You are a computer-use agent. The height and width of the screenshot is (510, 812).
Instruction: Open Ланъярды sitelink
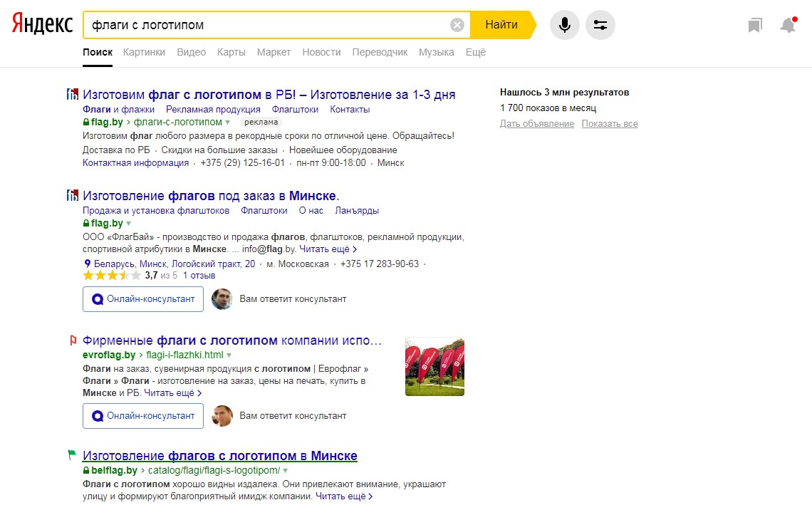[x=357, y=210]
